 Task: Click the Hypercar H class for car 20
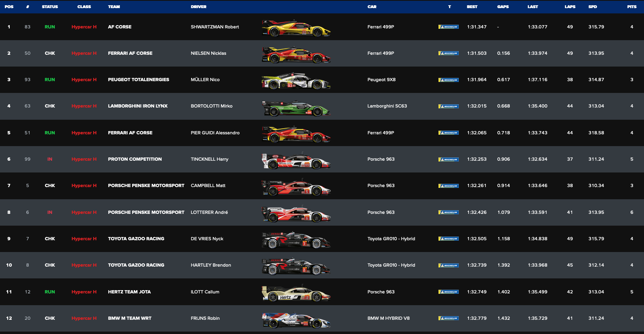[x=84, y=318]
